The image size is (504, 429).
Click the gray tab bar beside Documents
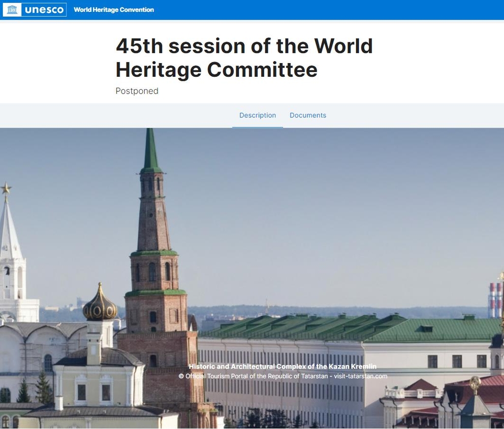(418, 115)
